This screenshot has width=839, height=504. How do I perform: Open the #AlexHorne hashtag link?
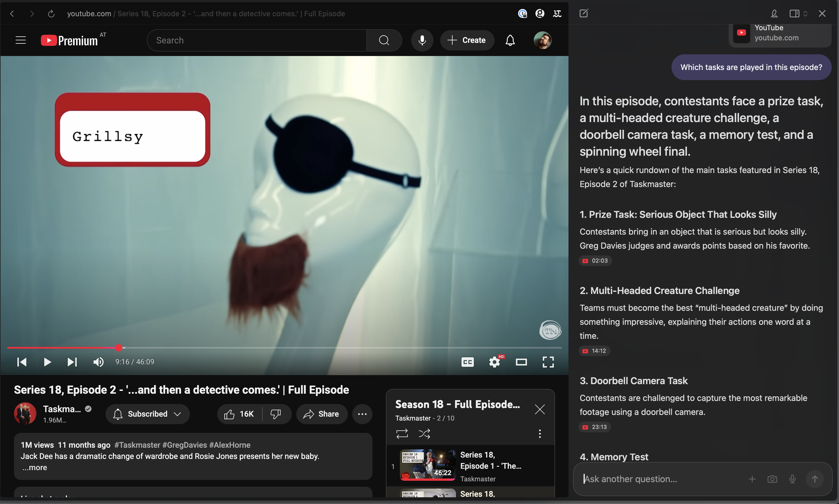[230, 445]
